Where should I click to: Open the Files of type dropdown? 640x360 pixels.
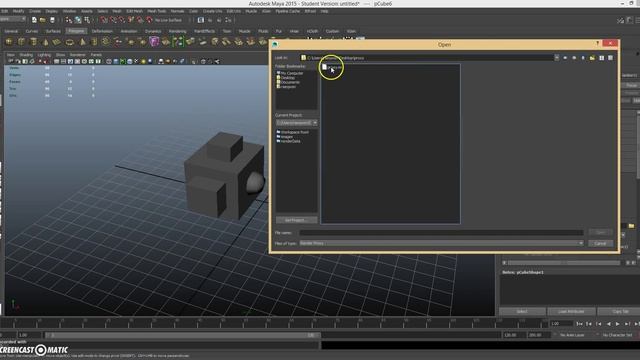point(580,243)
